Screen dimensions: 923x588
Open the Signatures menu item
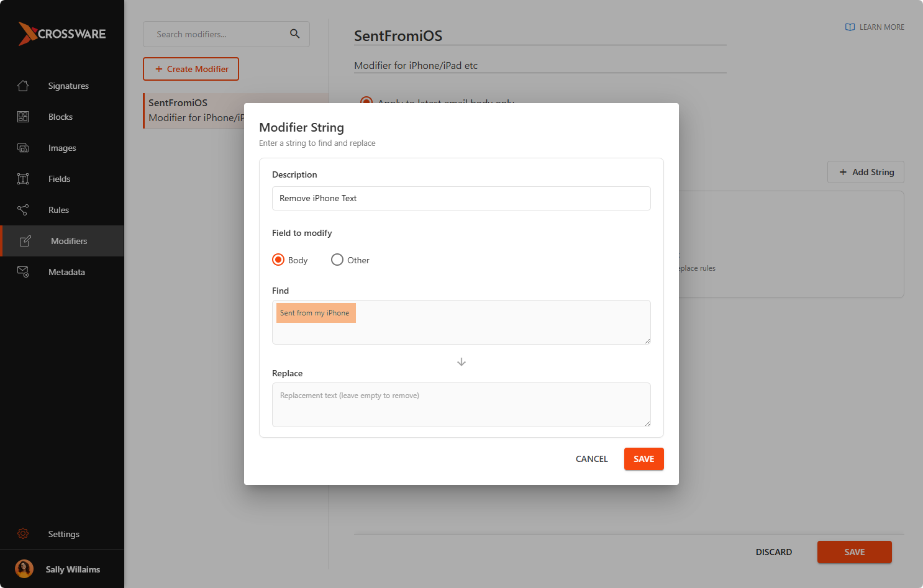[62, 86]
